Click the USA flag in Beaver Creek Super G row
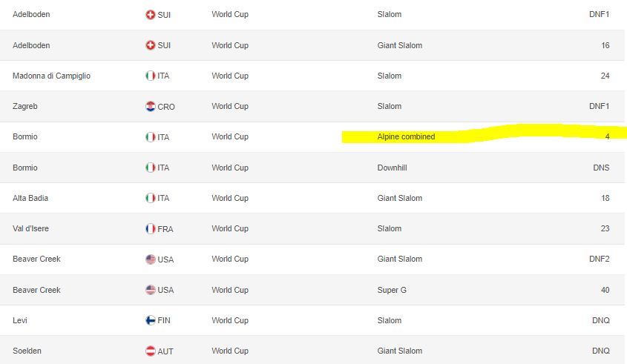627x364 pixels. 151,290
